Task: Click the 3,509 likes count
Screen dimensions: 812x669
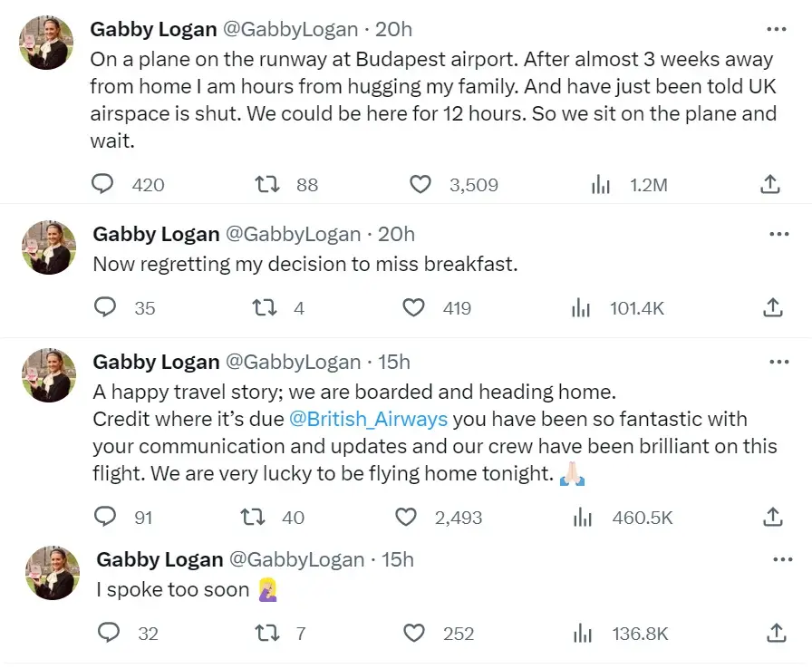Action: tap(475, 184)
